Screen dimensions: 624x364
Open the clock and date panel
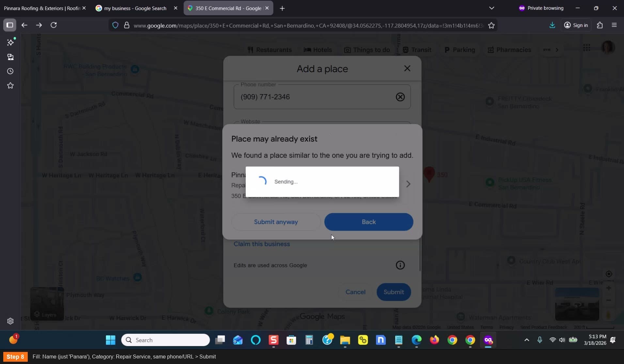595,340
